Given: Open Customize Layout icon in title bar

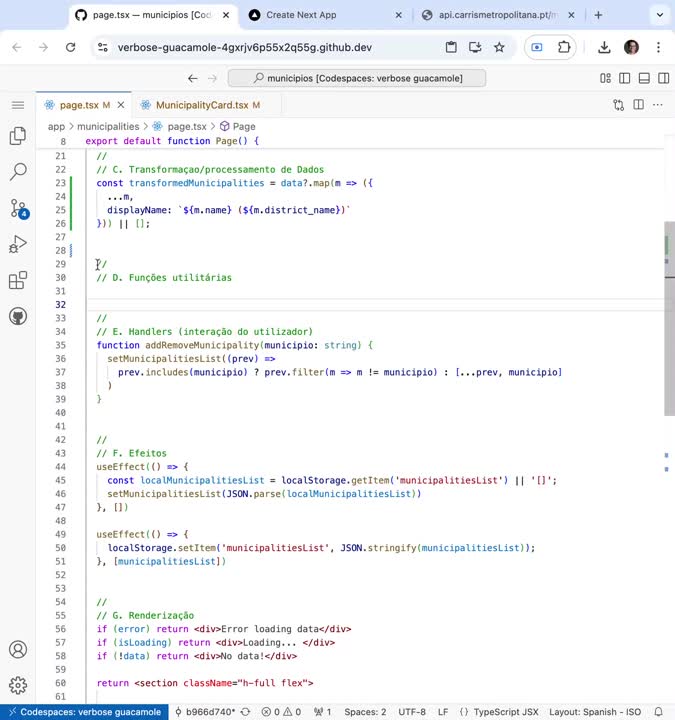Looking at the screenshot, I should coord(605,78).
